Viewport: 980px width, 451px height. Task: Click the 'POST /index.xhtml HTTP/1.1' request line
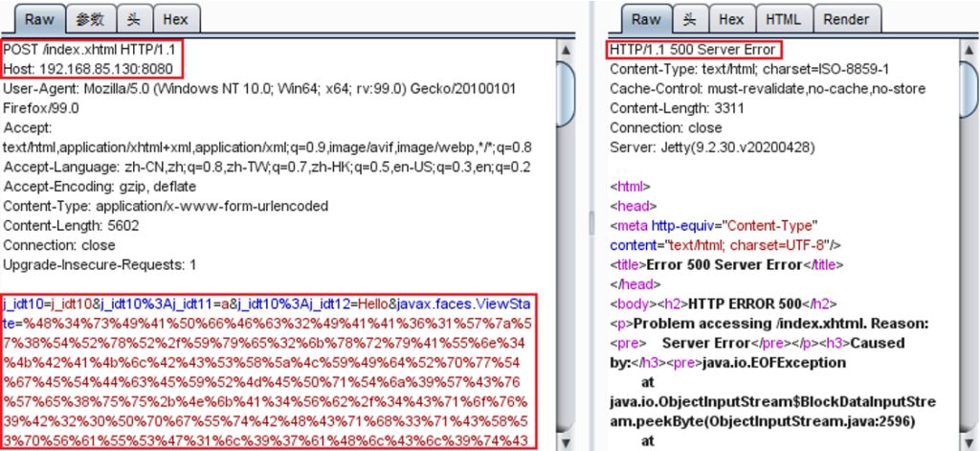[90, 50]
